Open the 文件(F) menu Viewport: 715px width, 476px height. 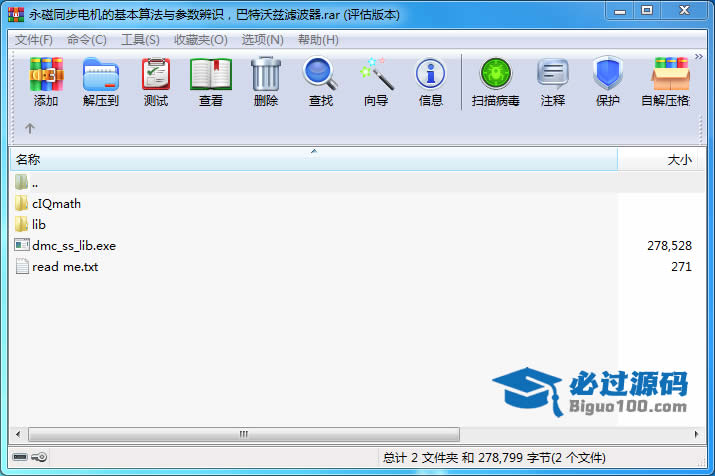[x=34, y=40]
